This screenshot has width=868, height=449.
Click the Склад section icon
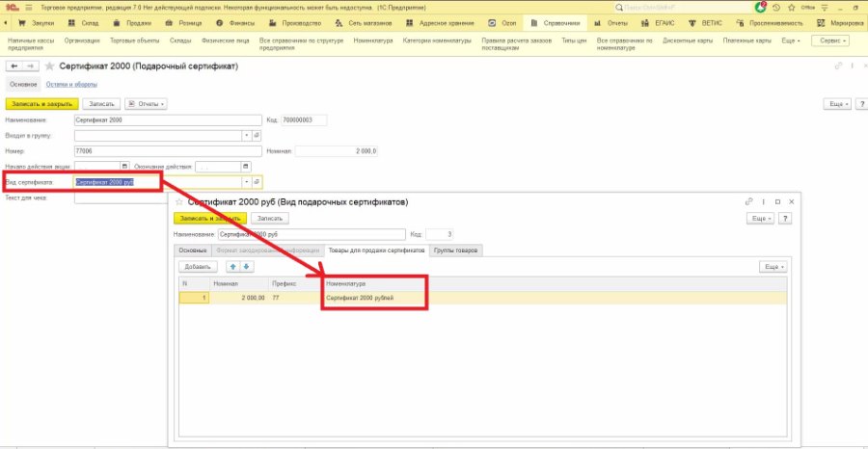(71, 23)
